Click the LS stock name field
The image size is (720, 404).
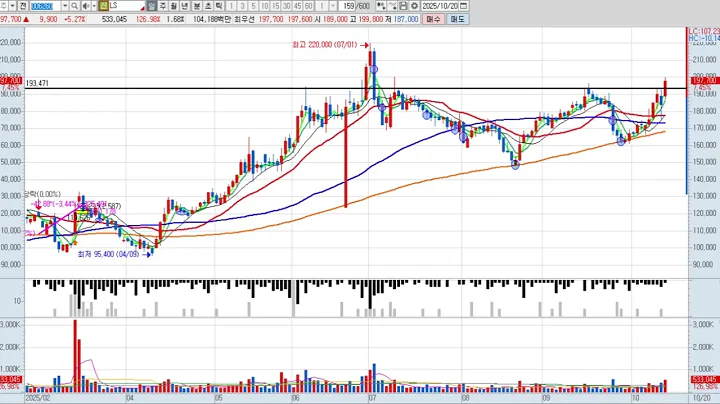click(127, 6)
